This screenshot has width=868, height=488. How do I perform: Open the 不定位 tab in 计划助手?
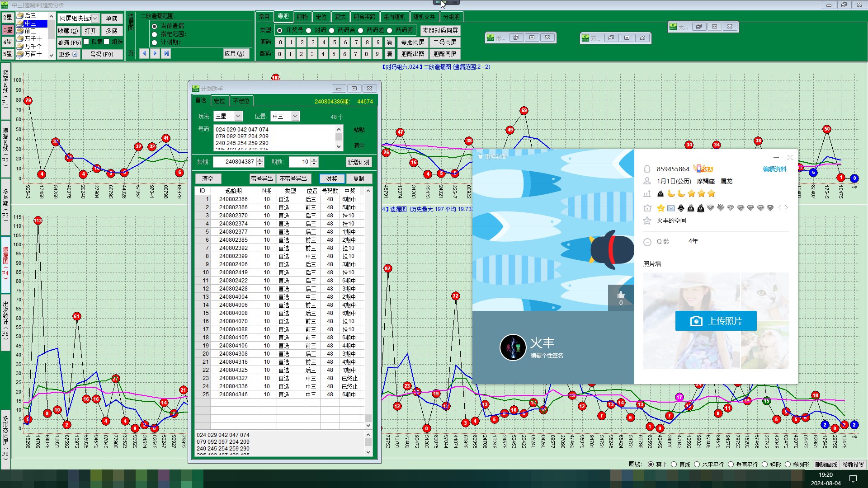pyautogui.click(x=241, y=101)
